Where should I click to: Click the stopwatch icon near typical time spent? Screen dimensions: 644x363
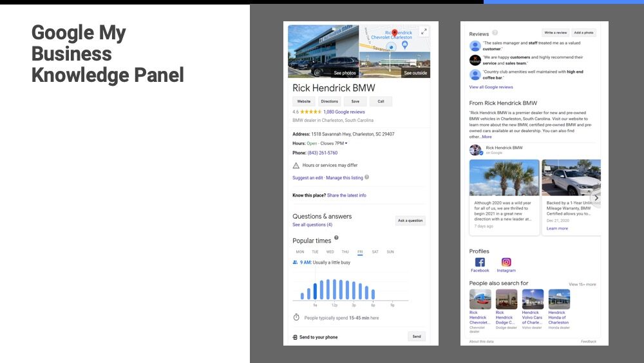[296, 317]
